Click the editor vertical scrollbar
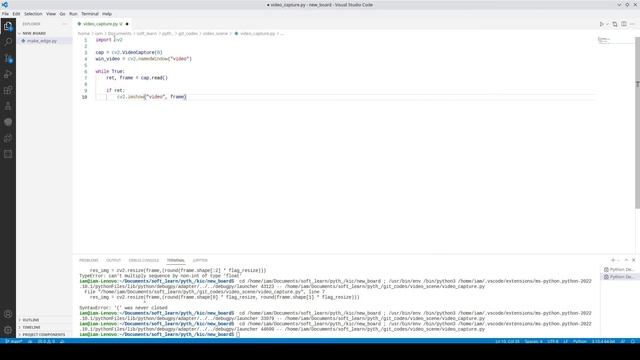The width and height of the screenshot is (640, 360). 637,122
